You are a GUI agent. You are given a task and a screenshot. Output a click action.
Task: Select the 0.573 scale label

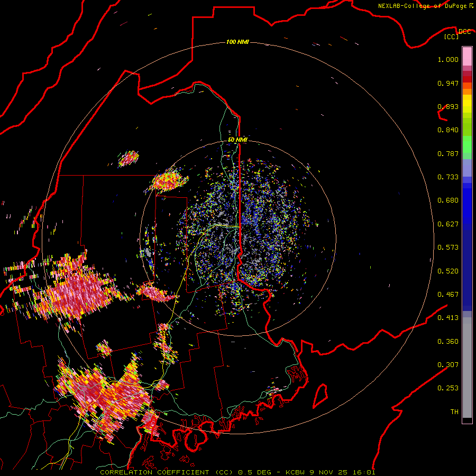point(448,248)
